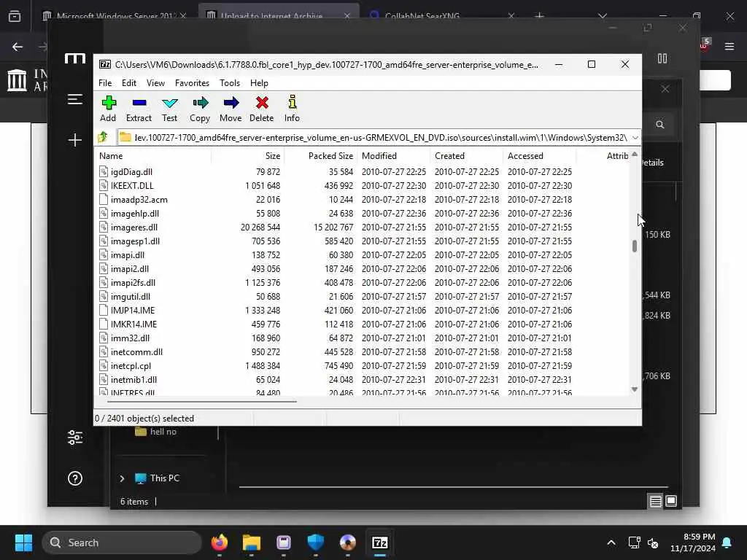Select the Copy toolbar icon
The height and width of the screenshot is (560, 747).
200,109
